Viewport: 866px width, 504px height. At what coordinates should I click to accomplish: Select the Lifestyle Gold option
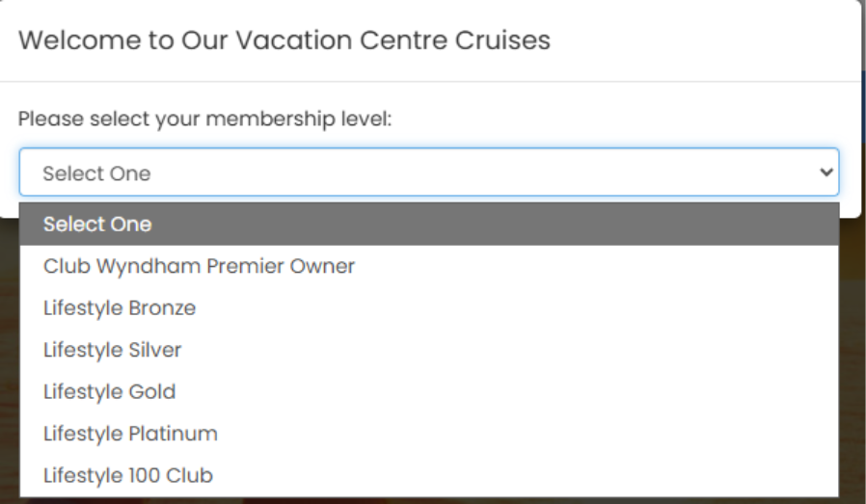click(x=109, y=392)
